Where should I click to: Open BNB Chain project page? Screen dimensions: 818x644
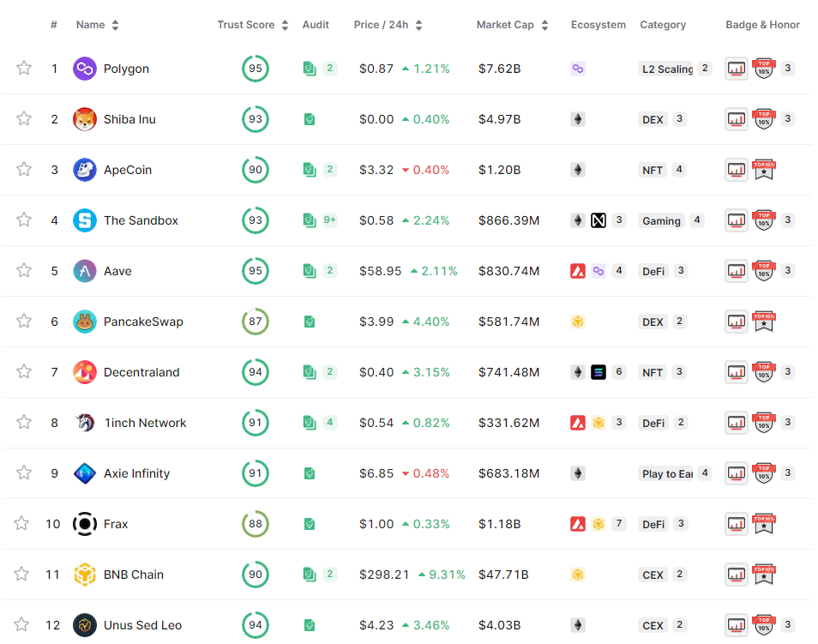coord(134,575)
